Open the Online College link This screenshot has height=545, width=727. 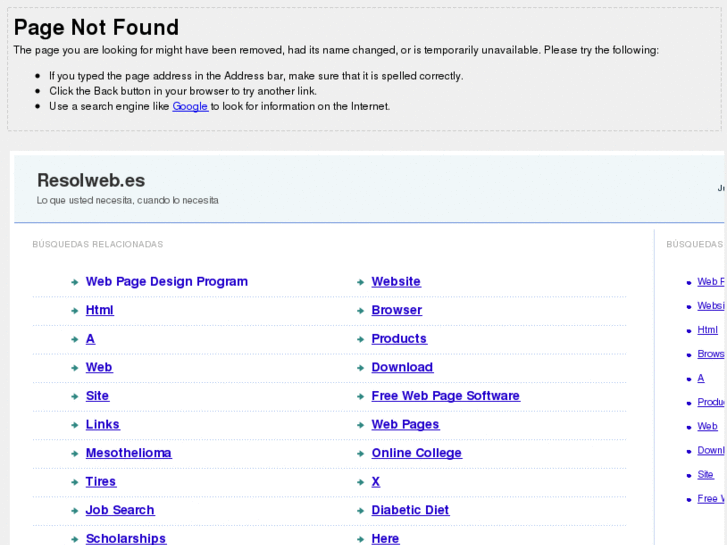click(416, 453)
